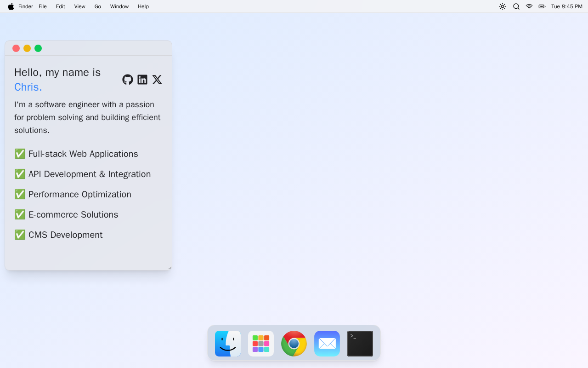The width and height of the screenshot is (588, 368).
Task: Open the Finder menu
Action: [x=26, y=6]
